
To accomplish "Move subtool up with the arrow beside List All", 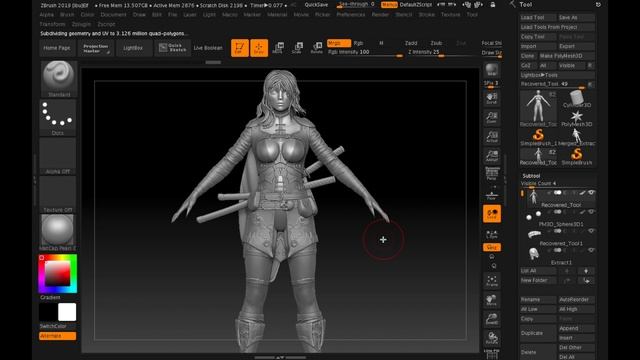I will (567, 271).
